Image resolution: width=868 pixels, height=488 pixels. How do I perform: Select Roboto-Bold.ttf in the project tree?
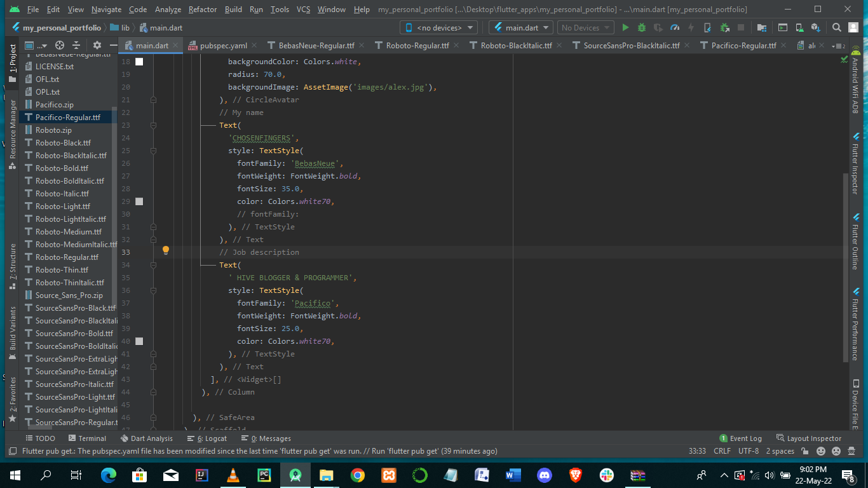(62, 168)
